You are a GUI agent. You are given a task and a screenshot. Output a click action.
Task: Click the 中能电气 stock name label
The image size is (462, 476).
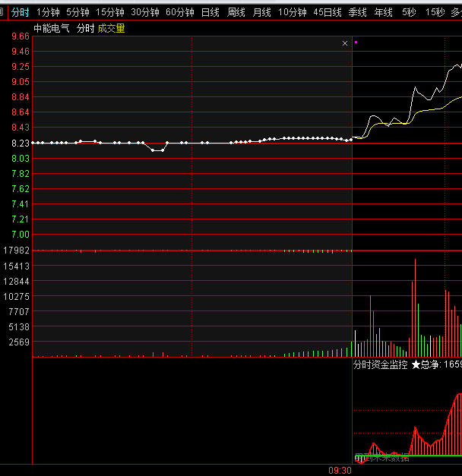52,29
